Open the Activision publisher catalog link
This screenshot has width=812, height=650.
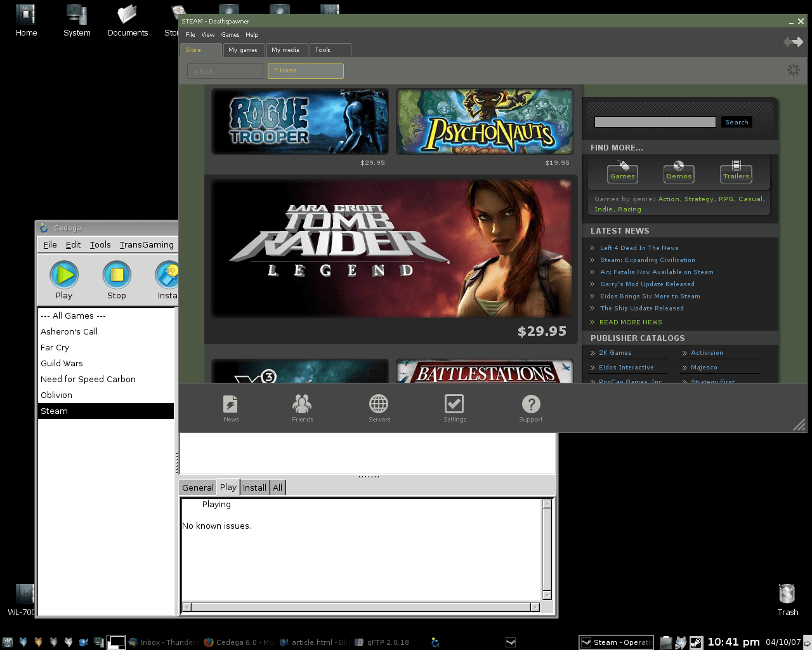(x=707, y=353)
